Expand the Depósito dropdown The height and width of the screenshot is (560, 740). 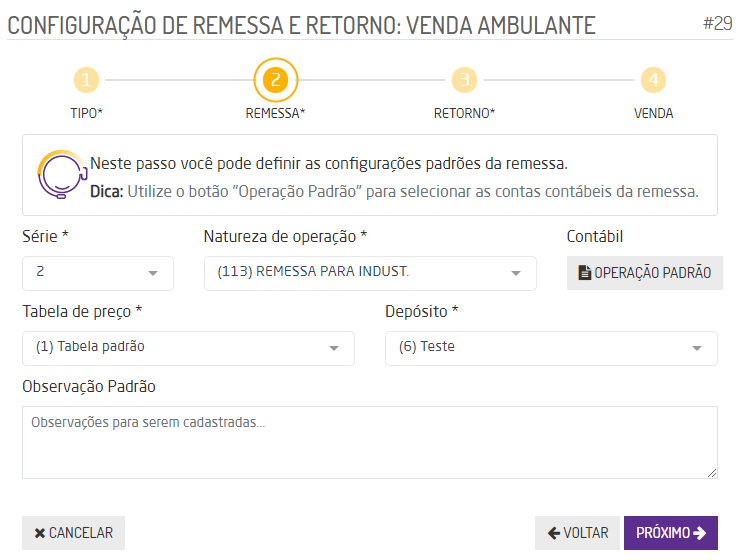tap(551, 348)
